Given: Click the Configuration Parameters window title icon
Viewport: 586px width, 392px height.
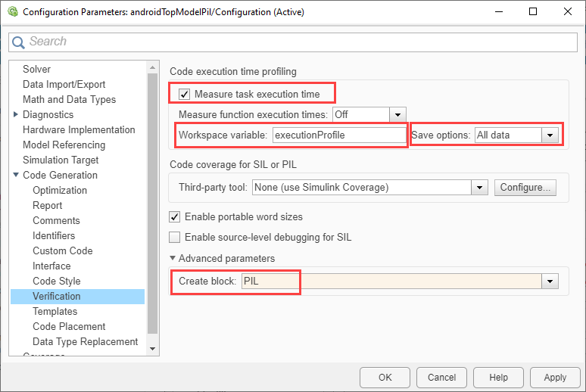Looking at the screenshot, I should point(12,12).
